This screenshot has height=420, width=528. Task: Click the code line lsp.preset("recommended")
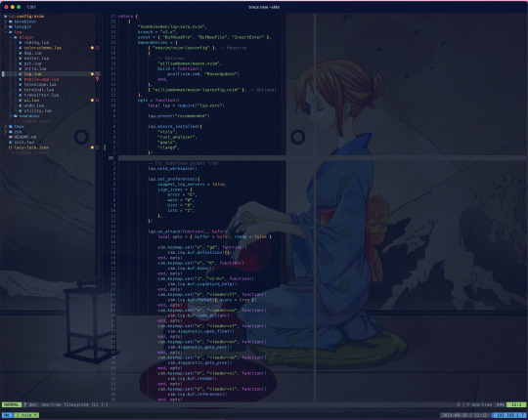[x=179, y=116]
